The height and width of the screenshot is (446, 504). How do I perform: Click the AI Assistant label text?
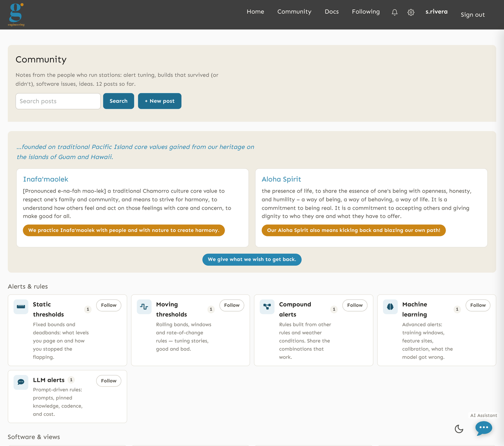(483, 415)
